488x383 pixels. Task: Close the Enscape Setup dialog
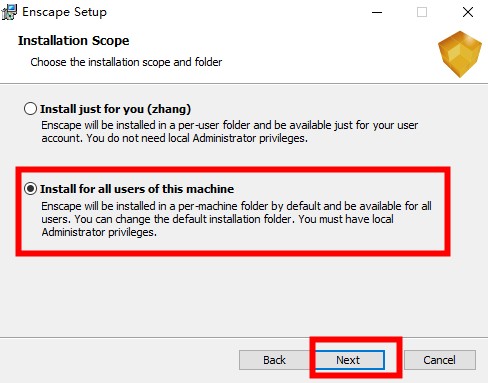click(x=468, y=12)
